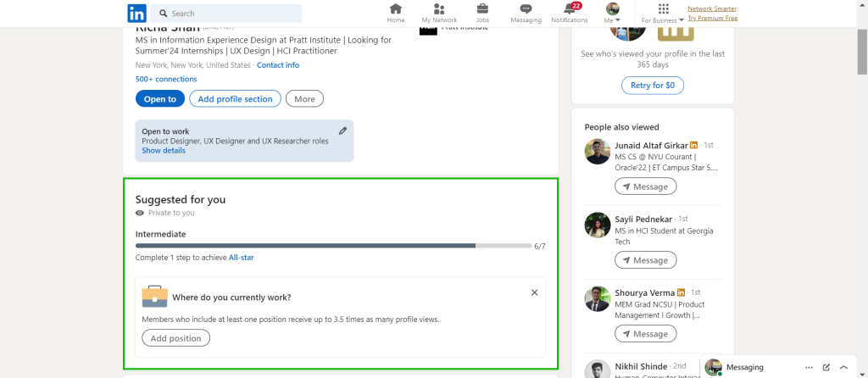Click the Add position button
868x378 pixels.
click(x=176, y=338)
